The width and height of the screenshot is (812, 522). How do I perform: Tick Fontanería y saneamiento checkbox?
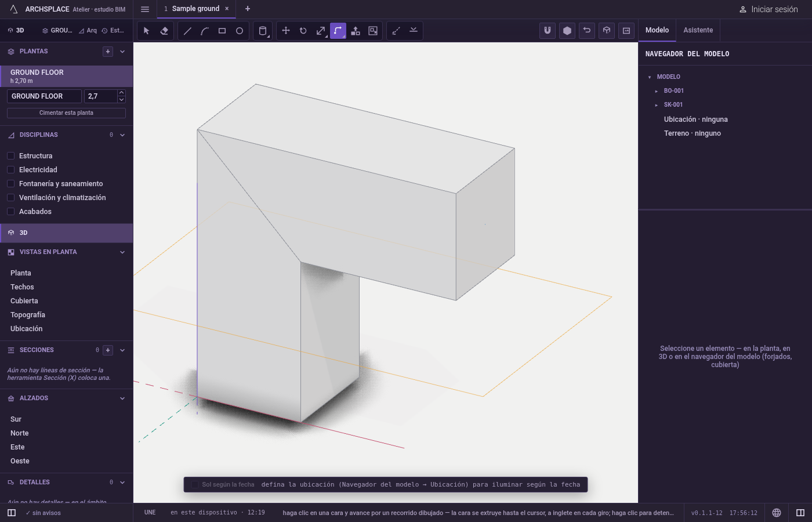coord(11,184)
